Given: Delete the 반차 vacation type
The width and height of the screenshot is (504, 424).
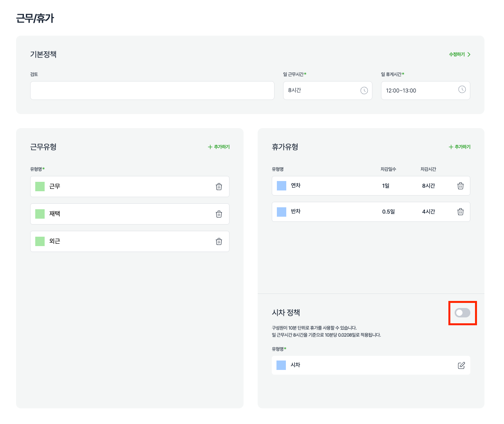Looking at the screenshot, I should point(461,212).
